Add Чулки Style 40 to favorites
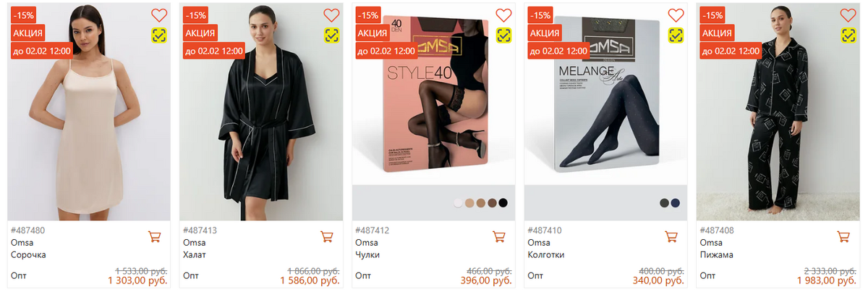The height and width of the screenshot is (292, 868). point(504,15)
